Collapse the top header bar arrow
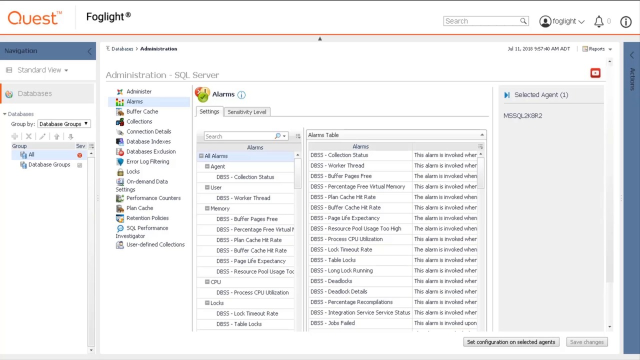This screenshot has width=640, height=360. 320,39
